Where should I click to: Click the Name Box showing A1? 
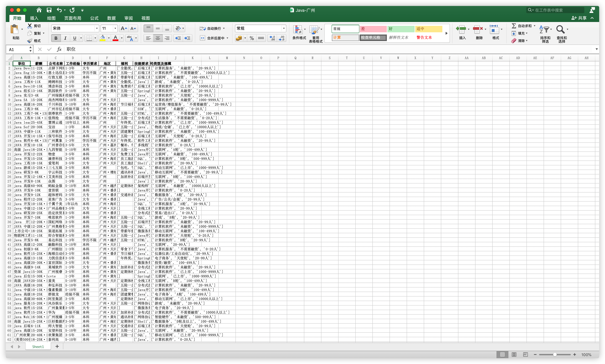(17, 49)
